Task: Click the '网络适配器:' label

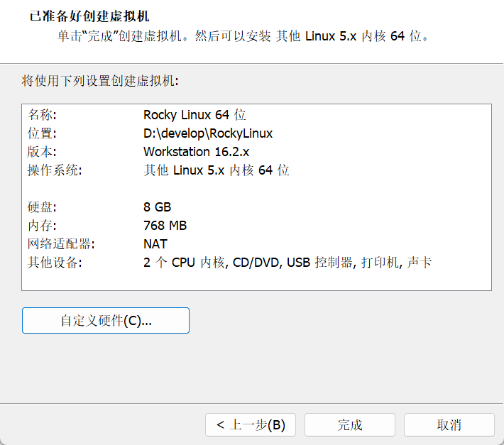Action: pos(61,244)
